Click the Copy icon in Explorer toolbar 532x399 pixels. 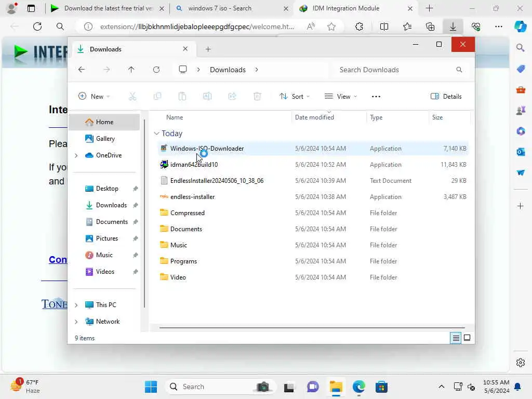(x=157, y=97)
